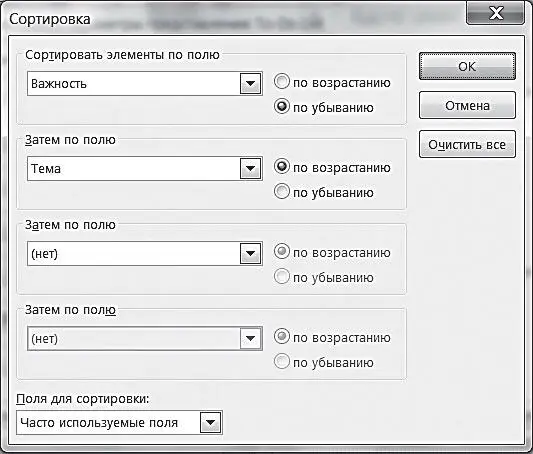Click the Часто используемые поля text area
This screenshot has width=533, height=454.
tap(108, 423)
